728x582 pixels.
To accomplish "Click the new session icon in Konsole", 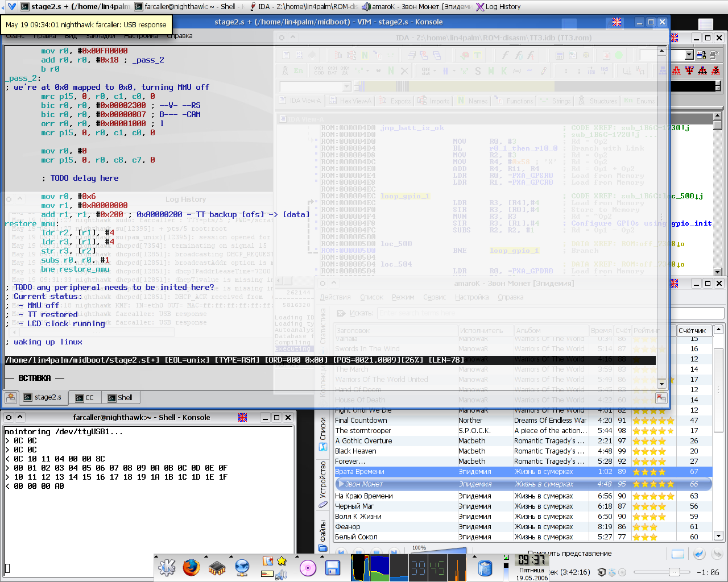I will tap(10, 397).
